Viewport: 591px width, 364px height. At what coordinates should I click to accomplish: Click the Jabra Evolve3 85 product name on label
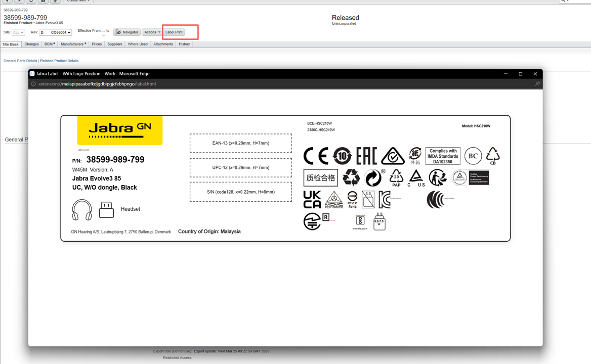pyautogui.click(x=97, y=178)
